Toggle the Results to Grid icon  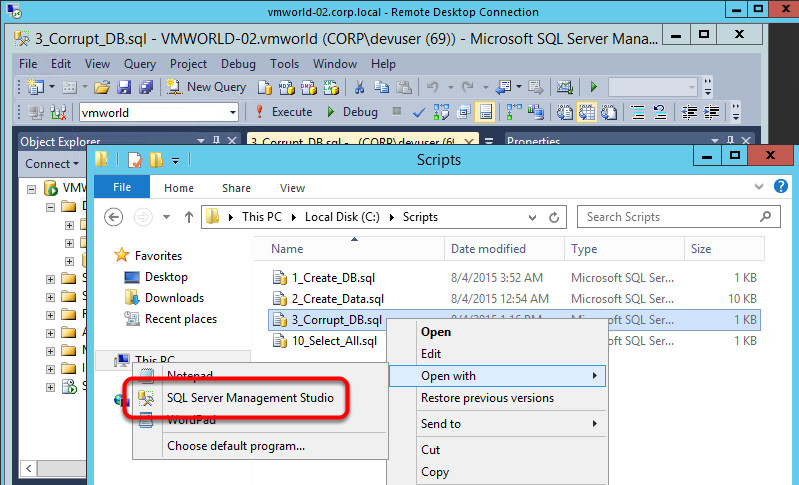click(587, 112)
